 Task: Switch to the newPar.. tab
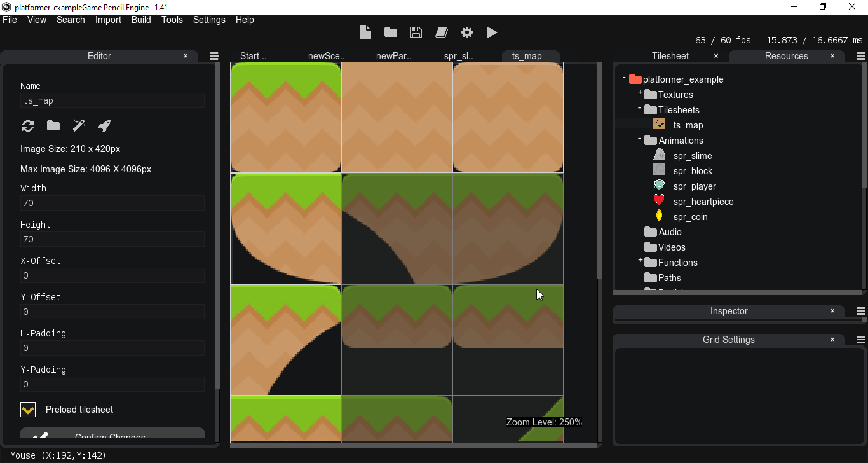click(x=394, y=56)
